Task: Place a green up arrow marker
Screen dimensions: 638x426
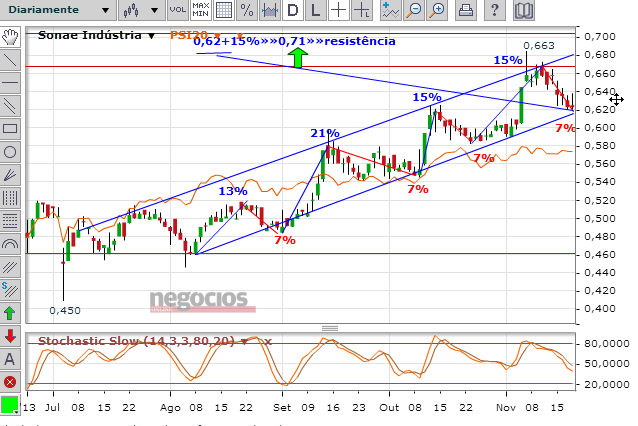Action: click(10, 313)
